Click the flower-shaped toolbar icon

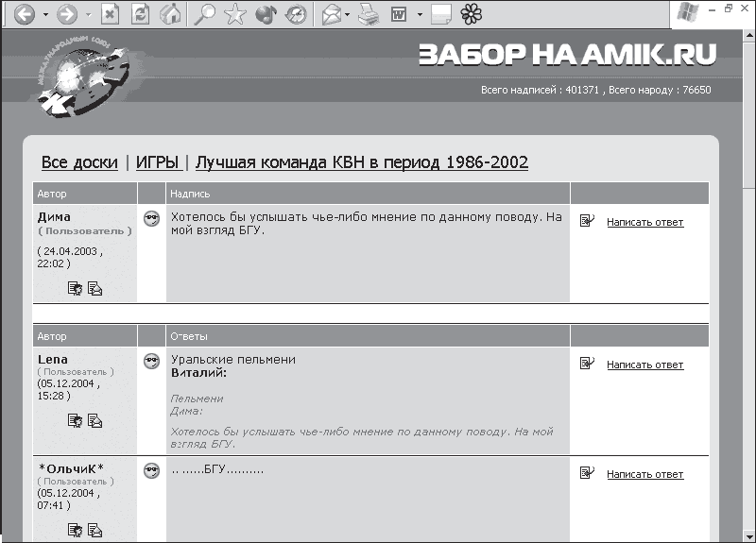[471, 14]
